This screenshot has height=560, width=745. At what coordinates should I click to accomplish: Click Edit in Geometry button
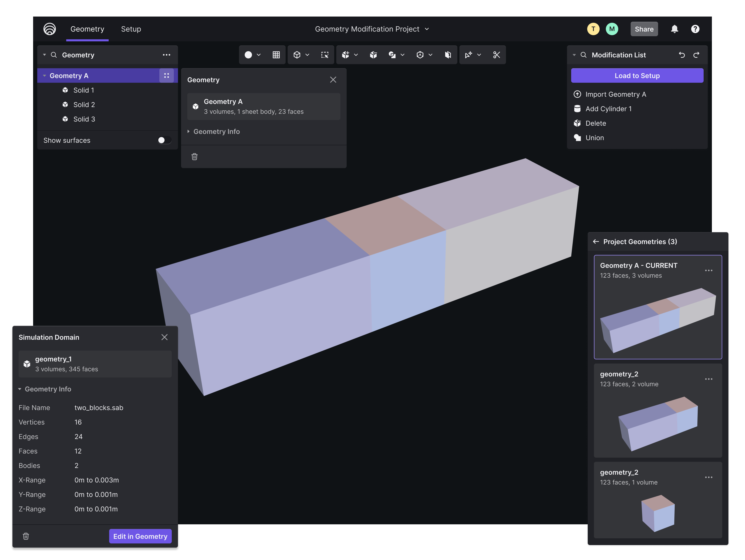pos(139,536)
